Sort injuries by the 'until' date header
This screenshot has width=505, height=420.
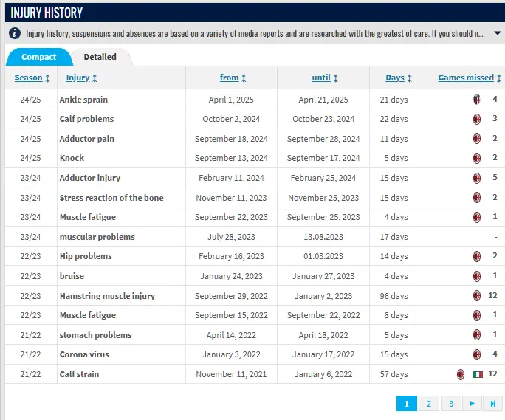tap(325, 78)
